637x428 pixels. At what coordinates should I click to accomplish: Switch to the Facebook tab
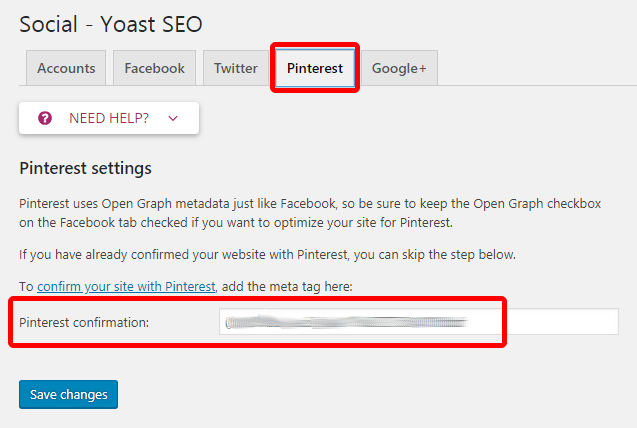click(154, 68)
